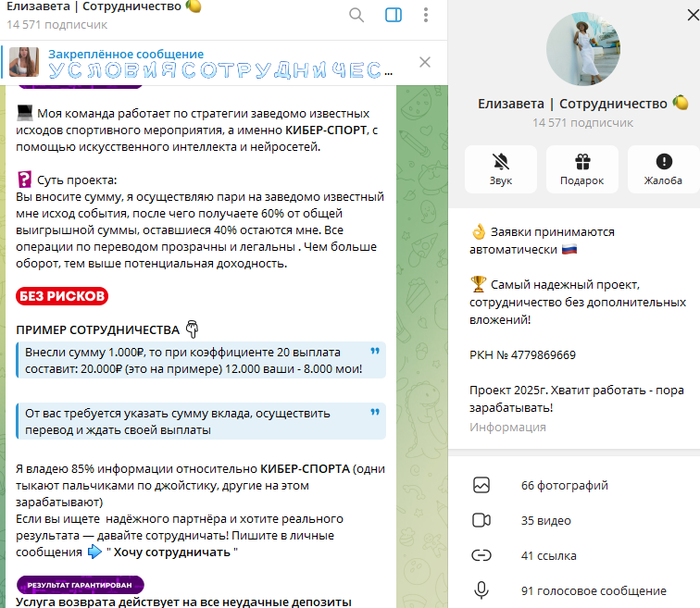Screen dimensions: 700x608
Task: Click the chain link icon
Action: click(481, 556)
